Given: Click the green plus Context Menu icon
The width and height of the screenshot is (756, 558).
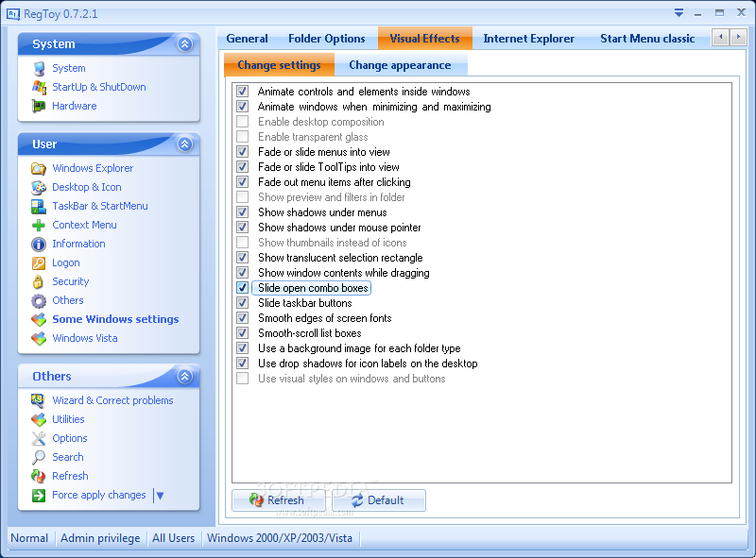Looking at the screenshot, I should (39, 225).
